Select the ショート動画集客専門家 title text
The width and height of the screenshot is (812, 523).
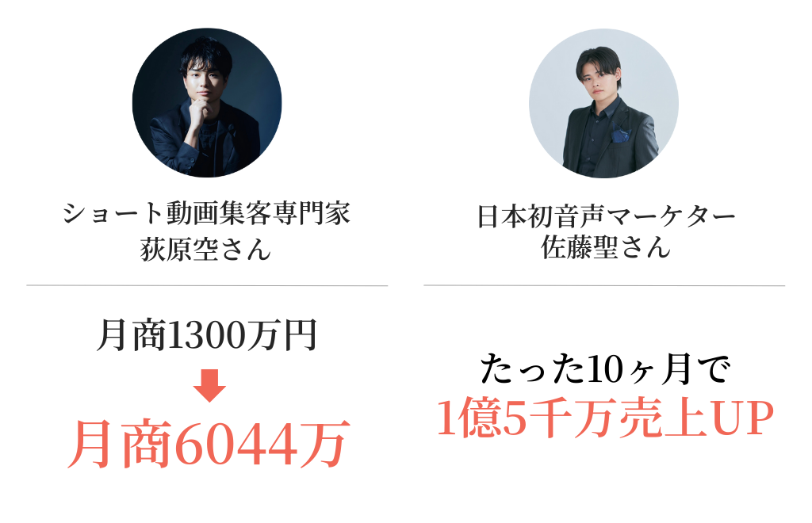click(207, 213)
